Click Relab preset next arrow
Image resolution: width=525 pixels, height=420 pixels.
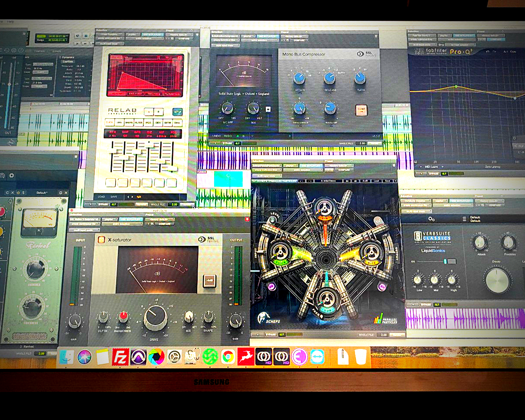(132, 197)
